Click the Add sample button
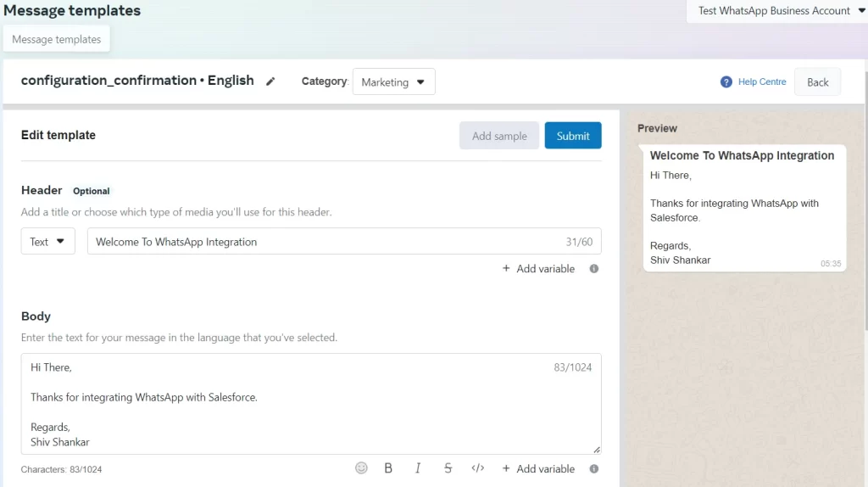 click(x=499, y=136)
